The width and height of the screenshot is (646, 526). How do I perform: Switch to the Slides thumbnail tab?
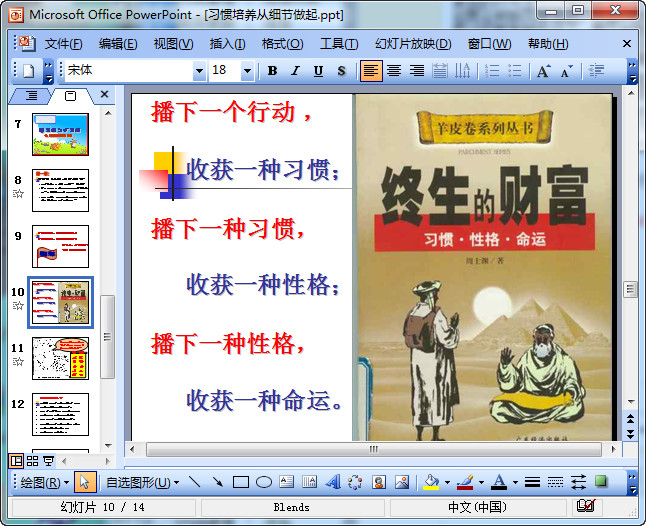70,96
